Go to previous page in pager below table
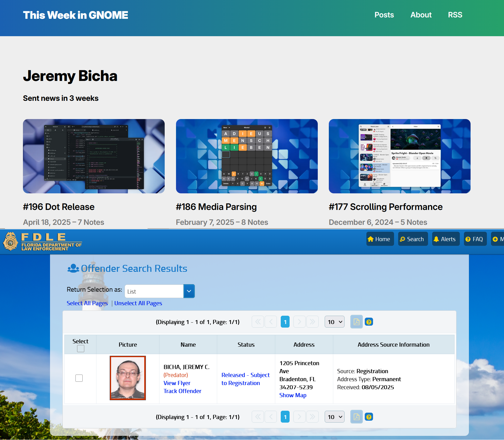The width and height of the screenshot is (504, 440). [x=271, y=417]
